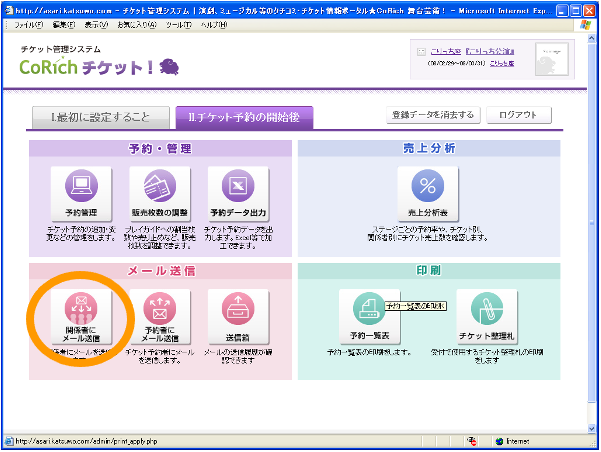Screen dimensions: 601x452
Task: Select 関係者にメール送信 mail icon
Action: coord(82,316)
